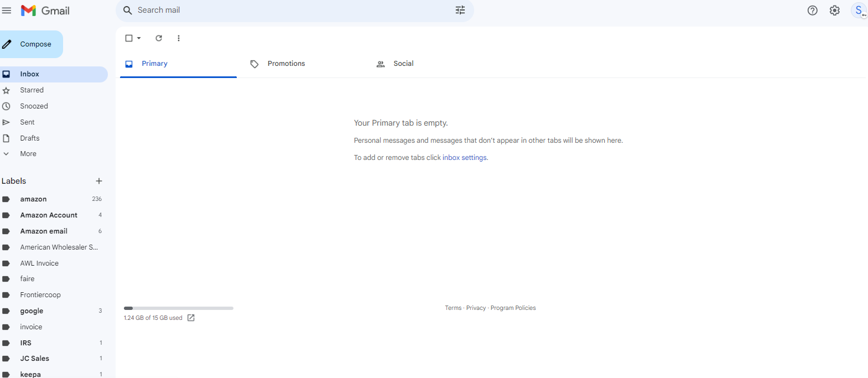Open the Inbox folder
This screenshot has height=378, width=868.
tap(54, 74)
